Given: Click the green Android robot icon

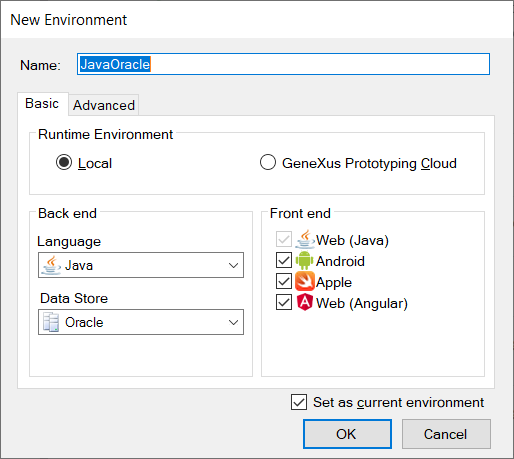Looking at the screenshot, I should (304, 261).
